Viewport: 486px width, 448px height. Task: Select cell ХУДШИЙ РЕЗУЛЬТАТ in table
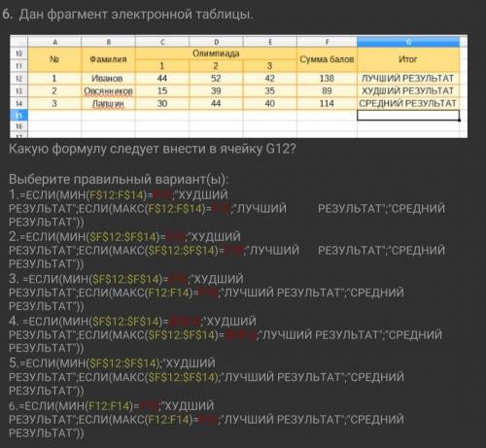[x=408, y=91]
